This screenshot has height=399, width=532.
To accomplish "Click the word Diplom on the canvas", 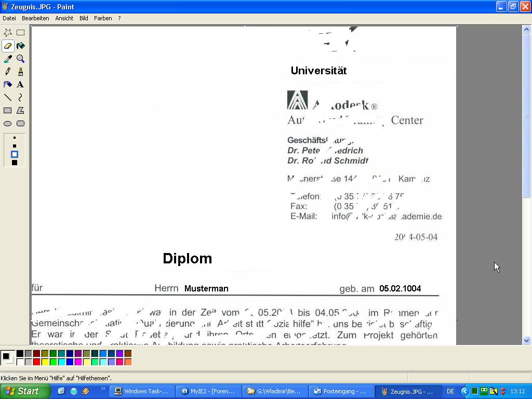I will tap(187, 259).
